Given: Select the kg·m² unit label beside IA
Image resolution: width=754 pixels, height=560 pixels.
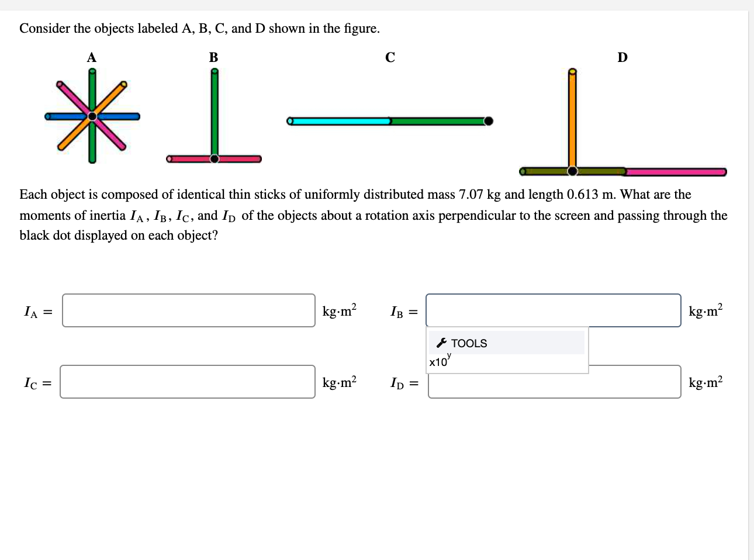Looking at the screenshot, I should [339, 310].
